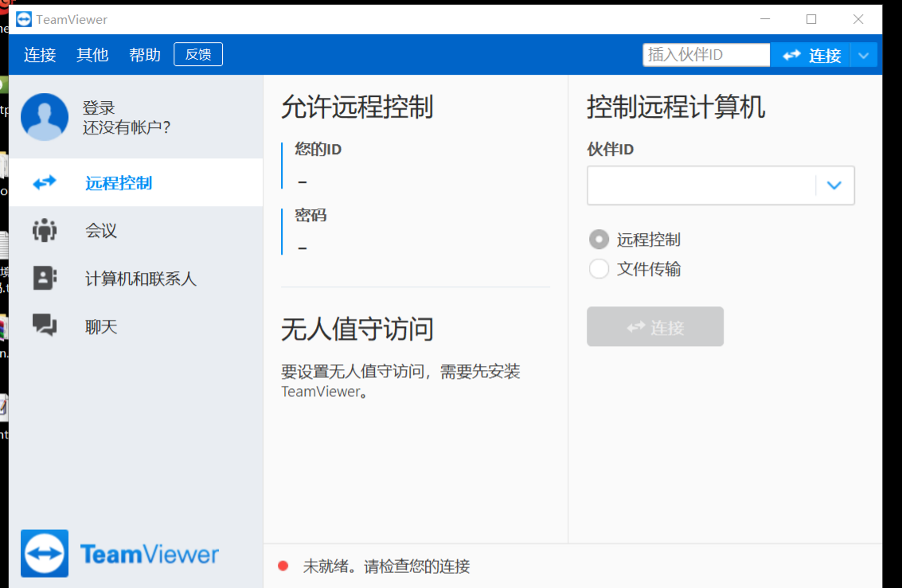Click the 密码 value dash
This screenshot has width=902, height=588.
303,248
